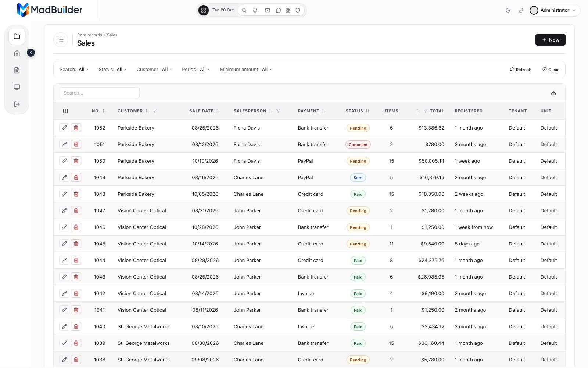Toggle column visibility icon in table header
Image resolution: width=588 pixels, height=368 pixels.
[65, 111]
